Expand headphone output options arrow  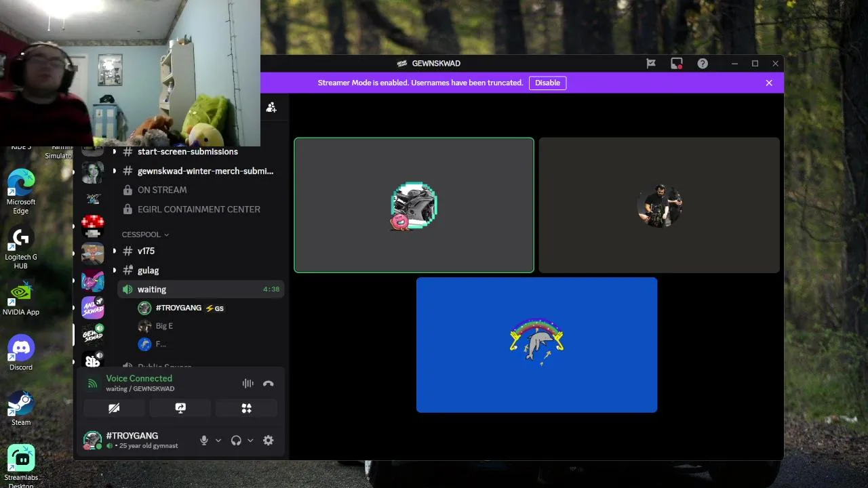pyautogui.click(x=250, y=441)
